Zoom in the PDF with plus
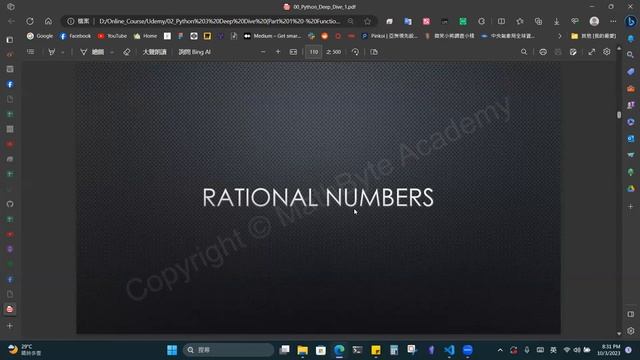Image resolution: width=640 pixels, height=360 pixels. click(278, 52)
